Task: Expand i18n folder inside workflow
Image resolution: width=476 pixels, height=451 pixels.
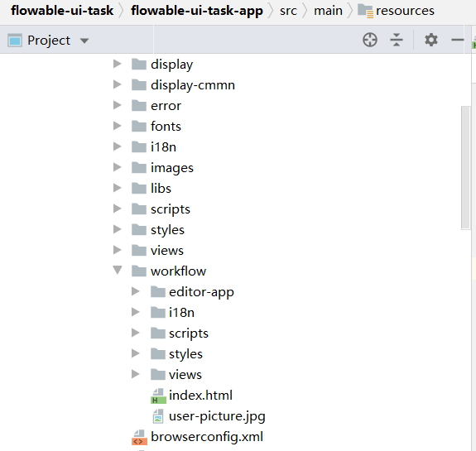Action: tap(136, 312)
